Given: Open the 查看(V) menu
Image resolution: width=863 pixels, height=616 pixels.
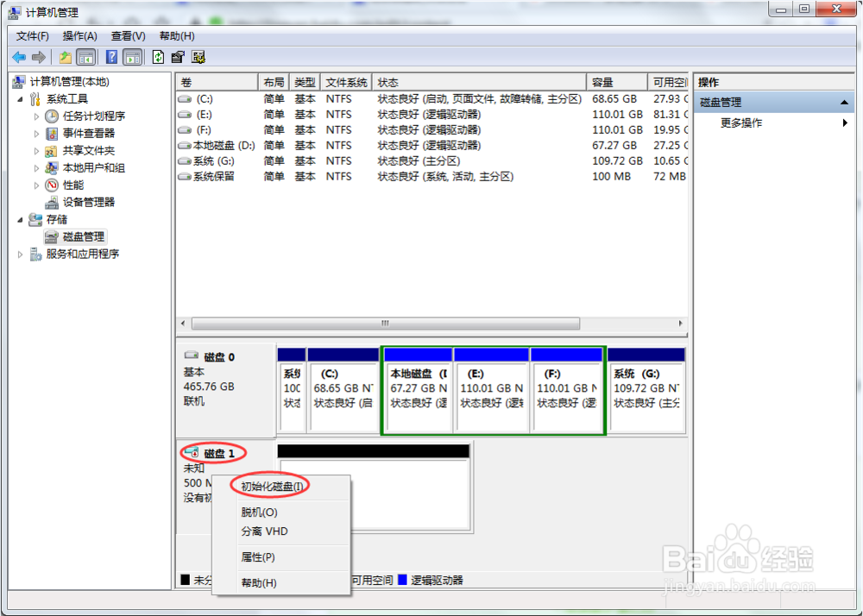Looking at the screenshot, I should click(129, 36).
